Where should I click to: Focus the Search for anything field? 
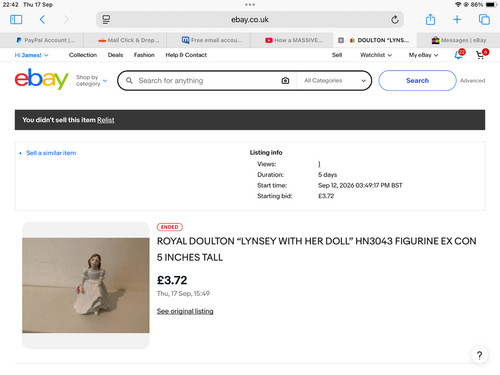pos(207,81)
